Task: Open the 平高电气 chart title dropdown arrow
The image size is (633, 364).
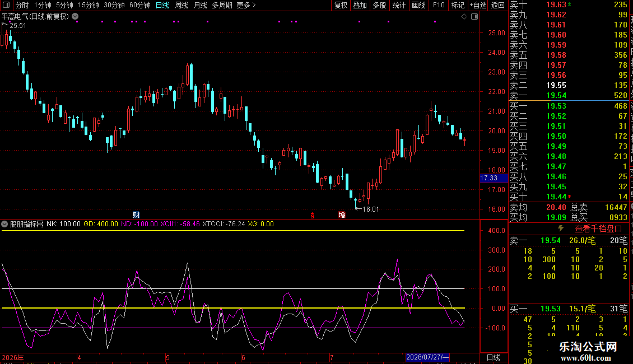Action: tap(75, 17)
